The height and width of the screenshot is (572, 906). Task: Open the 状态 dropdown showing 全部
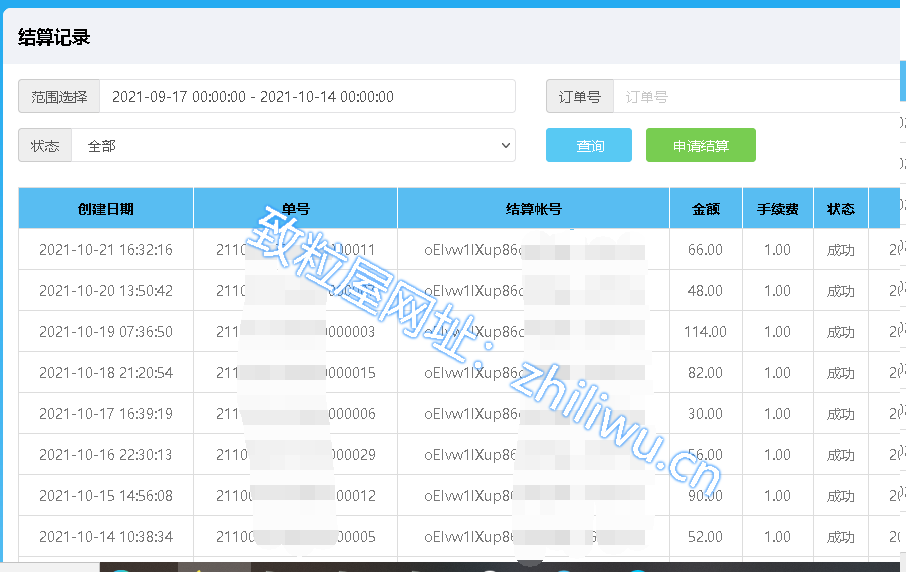pos(294,146)
